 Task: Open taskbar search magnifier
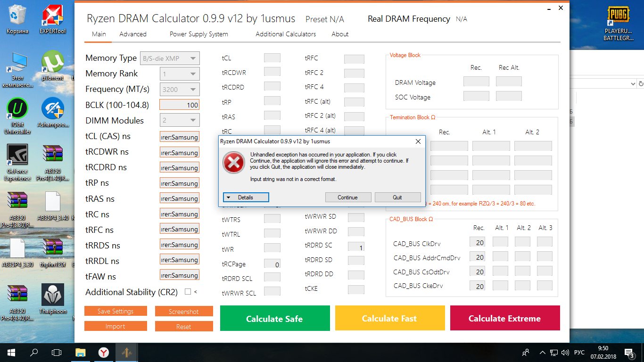tap(34, 352)
